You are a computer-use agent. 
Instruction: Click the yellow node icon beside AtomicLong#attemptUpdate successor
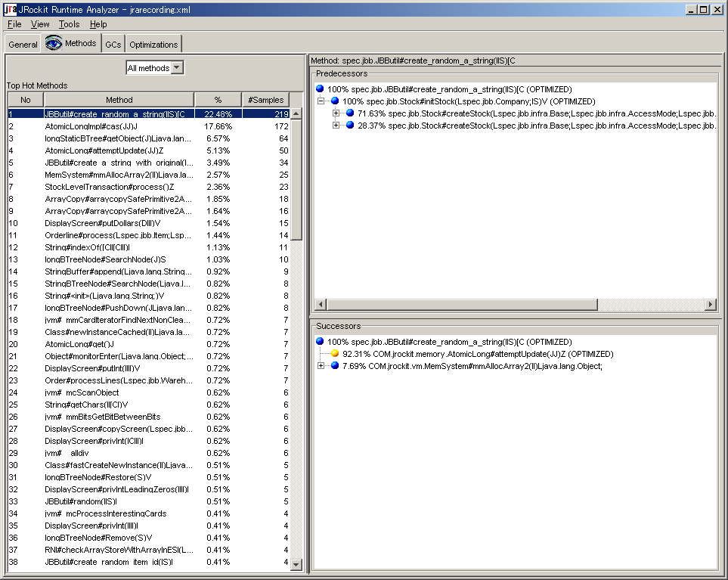click(333, 353)
